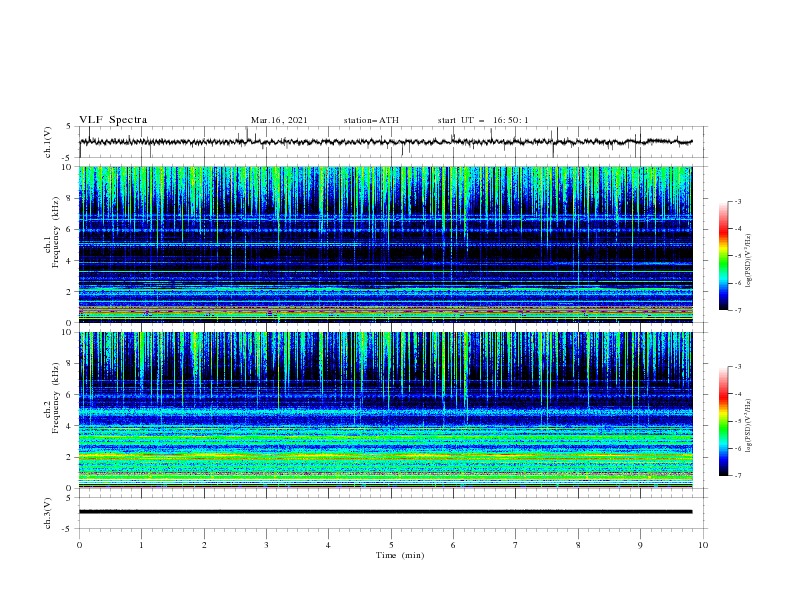Click the ch.2 colorbar tick "-6"
792x612 pixels.
tap(738, 448)
